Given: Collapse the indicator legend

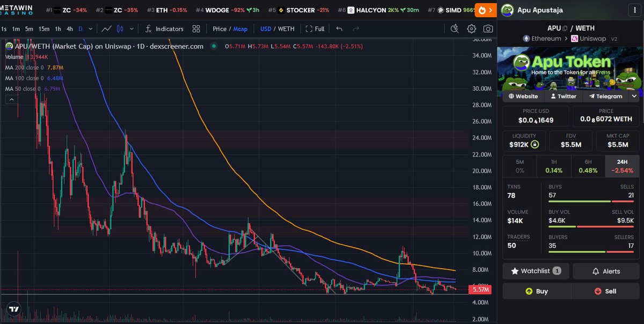Looking at the screenshot, I should pyautogui.click(x=11, y=99).
